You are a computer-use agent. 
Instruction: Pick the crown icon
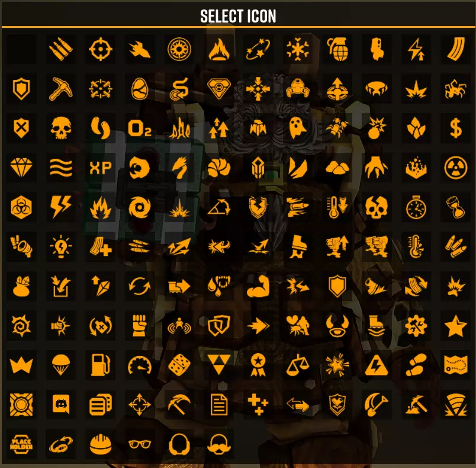[21, 365]
